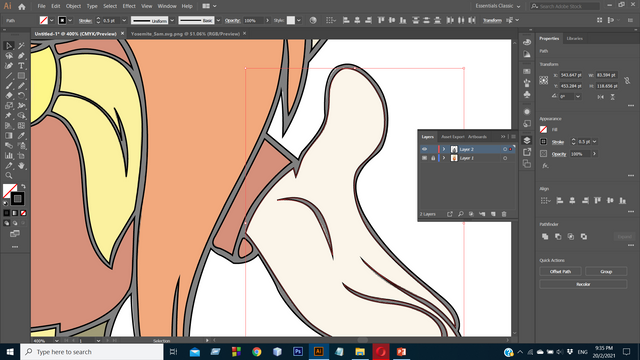
Task: Click target circle for Layer 1
Action: point(505,158)
